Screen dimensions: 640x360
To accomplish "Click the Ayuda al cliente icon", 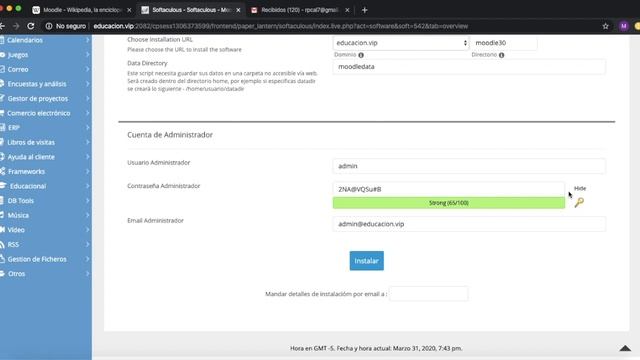I will coord(2,157).
